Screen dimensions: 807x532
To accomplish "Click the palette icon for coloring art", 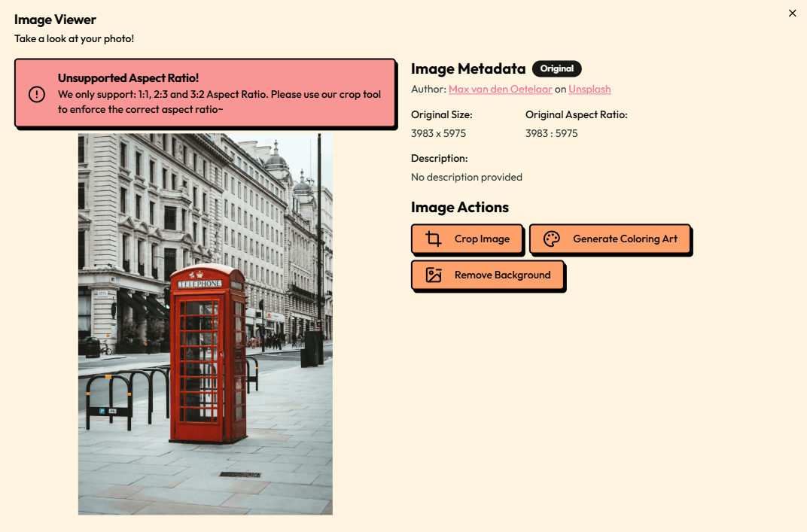I will (552, 239).
